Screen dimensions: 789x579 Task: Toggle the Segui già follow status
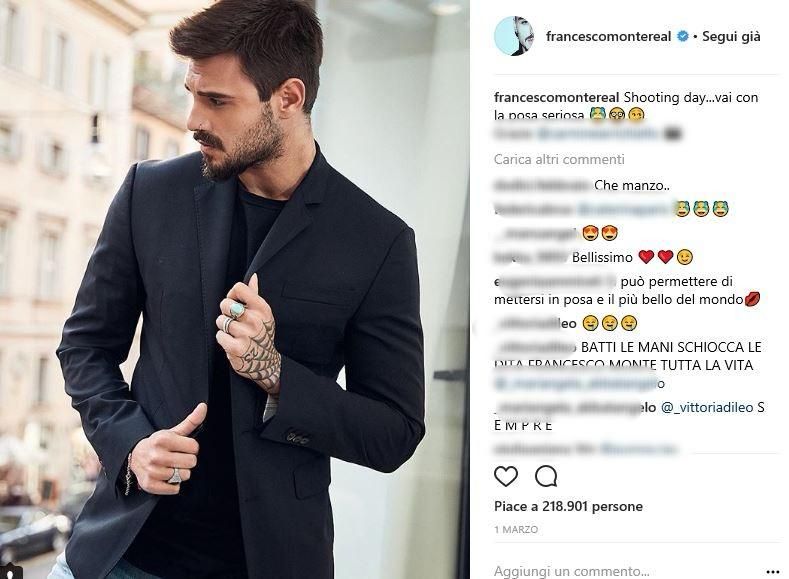[x=731, y=36]
